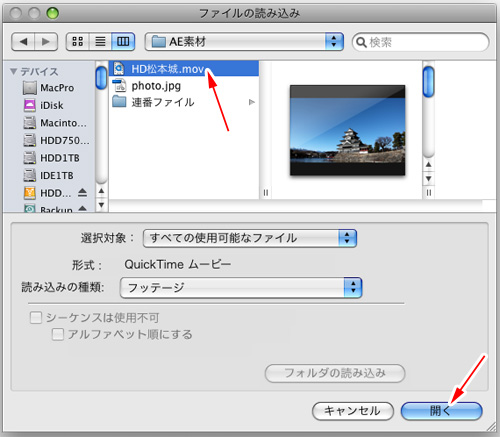Eject the HDD... drive
The image size is (500, 437).
[82, 193]
